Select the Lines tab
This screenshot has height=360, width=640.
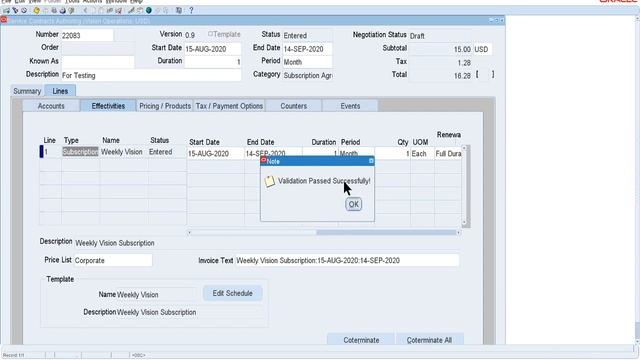(60, 91)
